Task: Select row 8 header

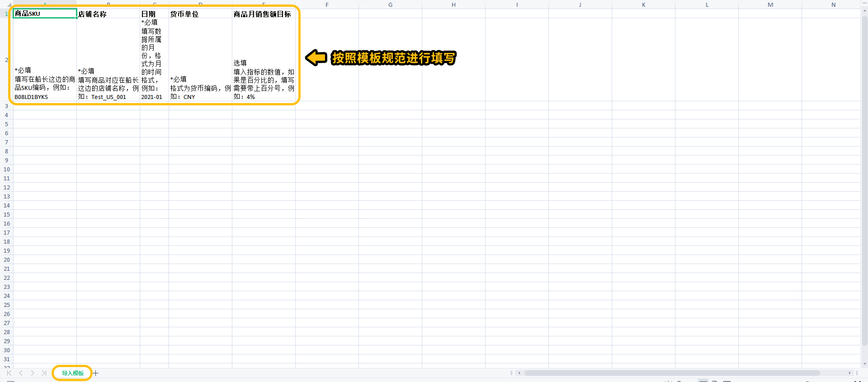Action: 6,151
